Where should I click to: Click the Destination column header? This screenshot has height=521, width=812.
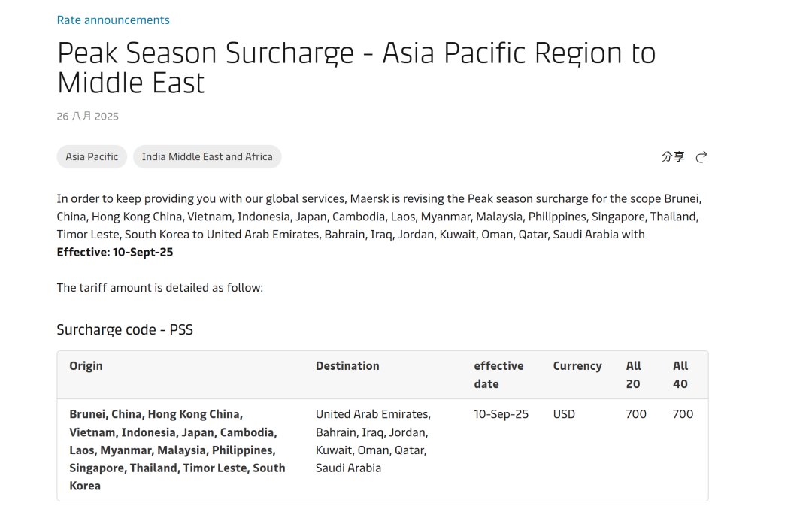coord(347,366)
